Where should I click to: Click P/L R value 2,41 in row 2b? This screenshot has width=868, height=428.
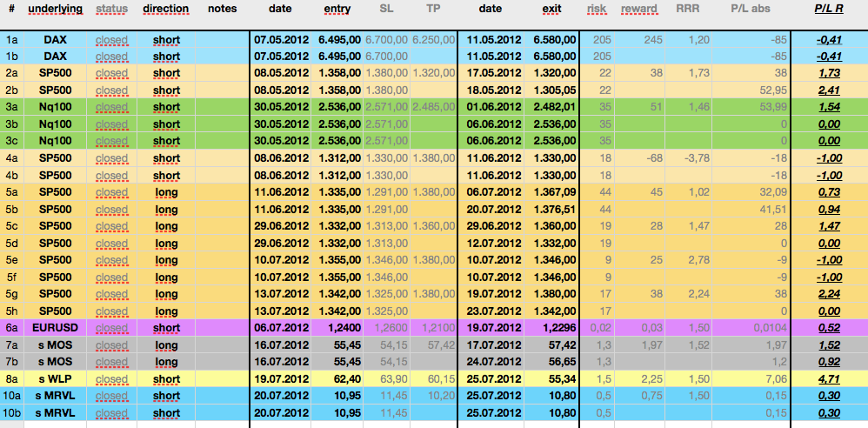829,90
